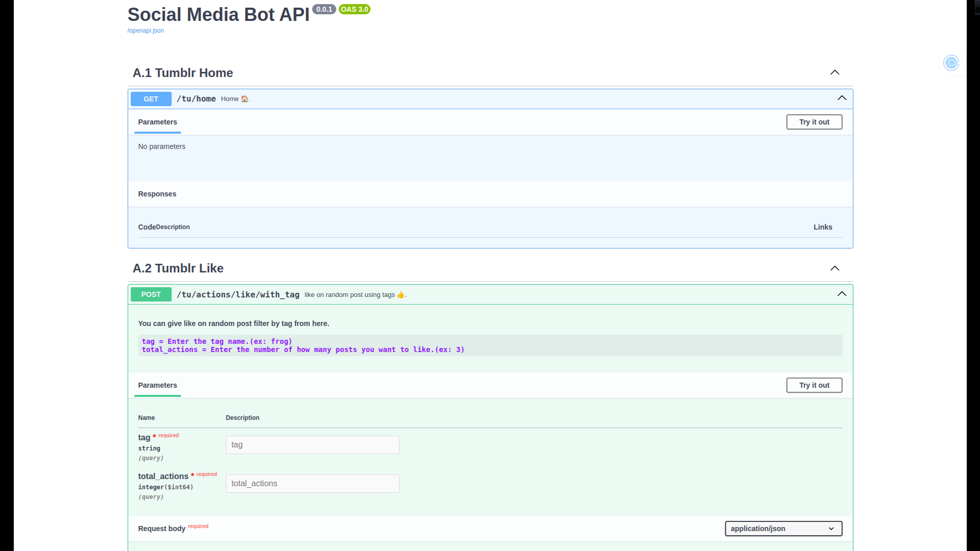Open the application/json content type dropdown

point(783,529)
